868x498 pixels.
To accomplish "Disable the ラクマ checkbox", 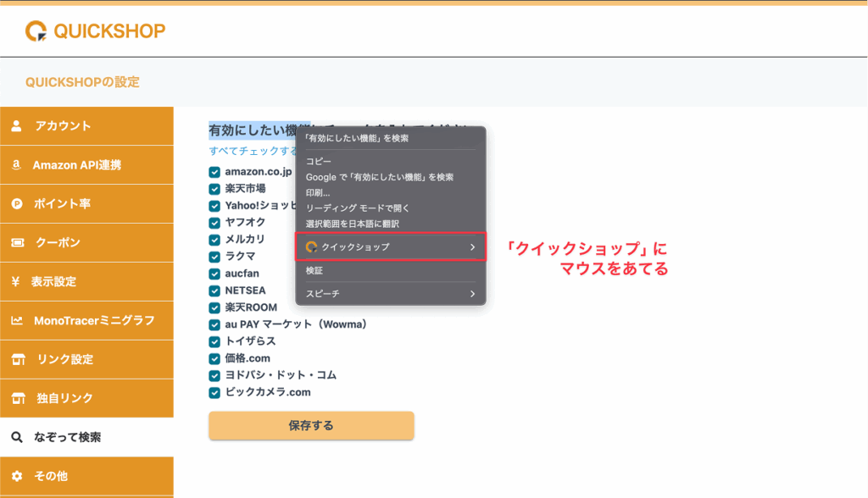I will click(214, 257).
